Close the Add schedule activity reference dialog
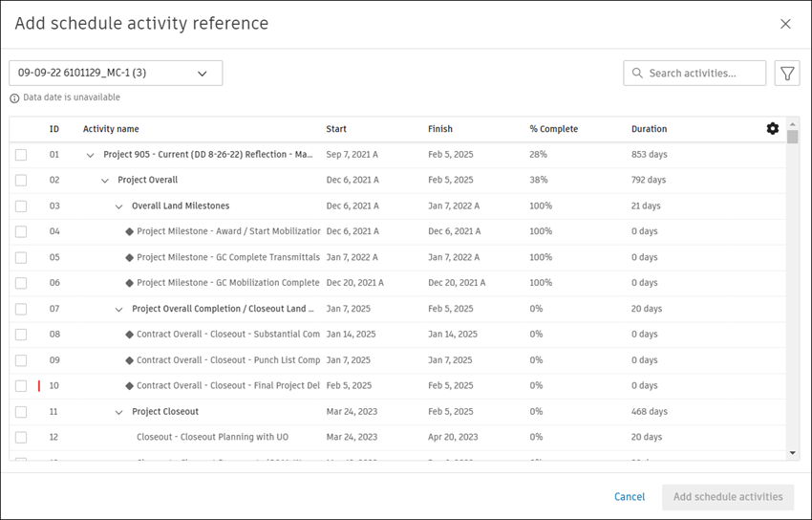 [785, 24]
